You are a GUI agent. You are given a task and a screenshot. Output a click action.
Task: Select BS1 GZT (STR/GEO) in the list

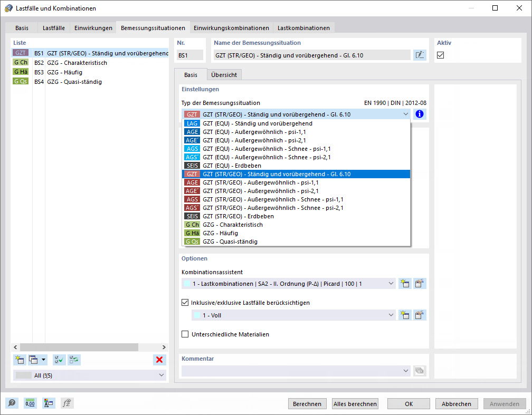(x=90, y=53)
